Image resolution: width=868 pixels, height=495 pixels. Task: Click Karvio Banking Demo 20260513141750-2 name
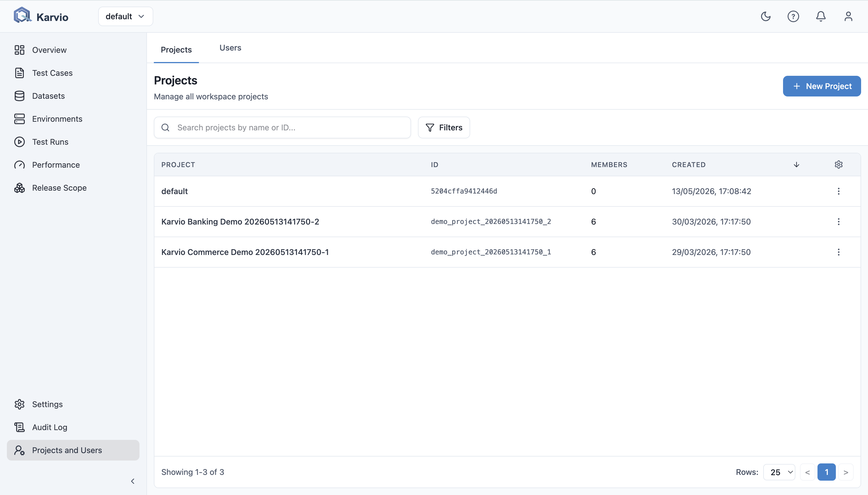click(x=240, y=222)
